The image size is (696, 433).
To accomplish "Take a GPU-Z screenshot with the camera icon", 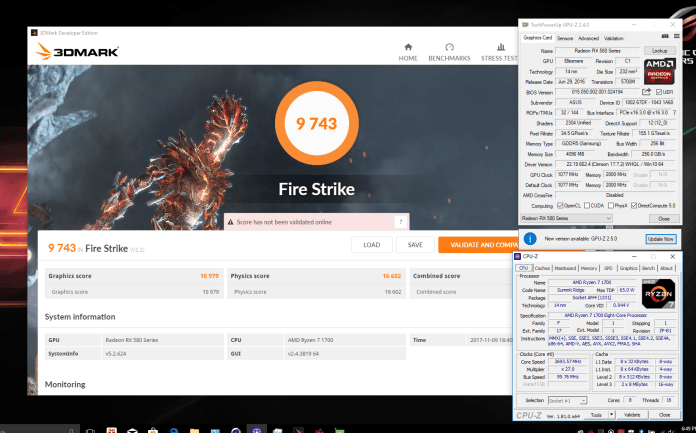I will click(x=665, y=36).
